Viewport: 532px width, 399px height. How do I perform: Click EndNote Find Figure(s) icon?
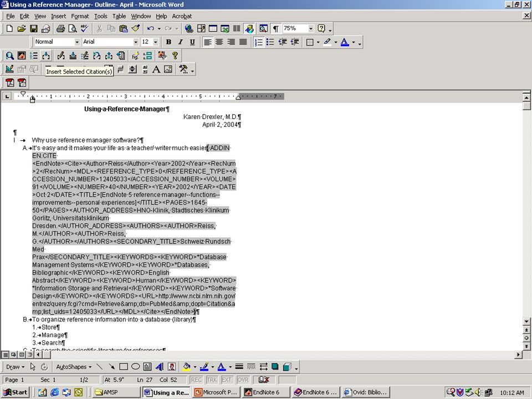[x=135, y=55]
